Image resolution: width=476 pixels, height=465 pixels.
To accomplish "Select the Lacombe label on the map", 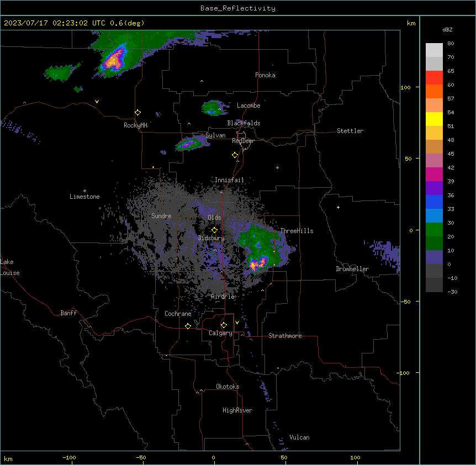I will click(x=248, y=105).
